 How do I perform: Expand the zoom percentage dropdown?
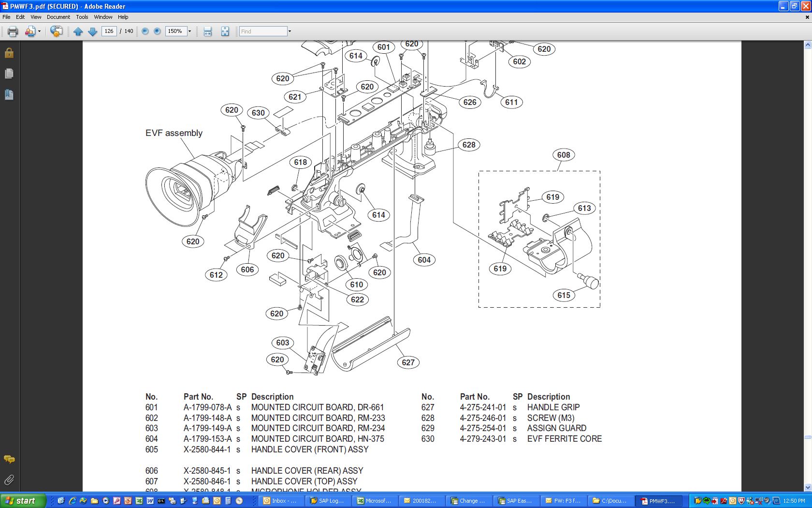(x=189, y=31)
